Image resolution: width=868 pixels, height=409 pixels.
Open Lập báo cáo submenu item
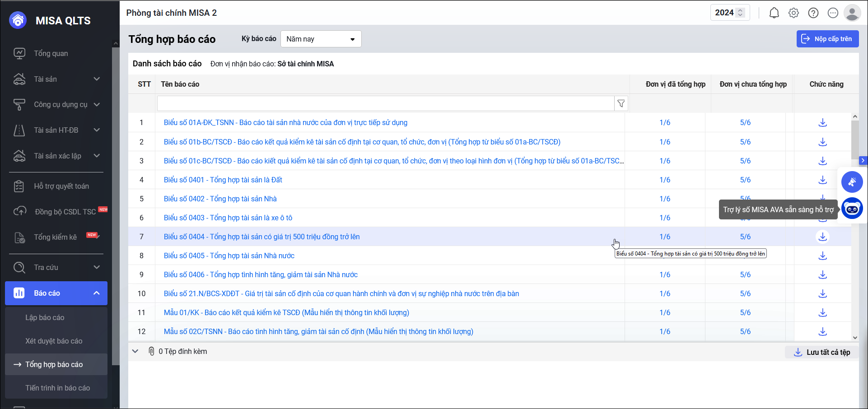(45, 317)
